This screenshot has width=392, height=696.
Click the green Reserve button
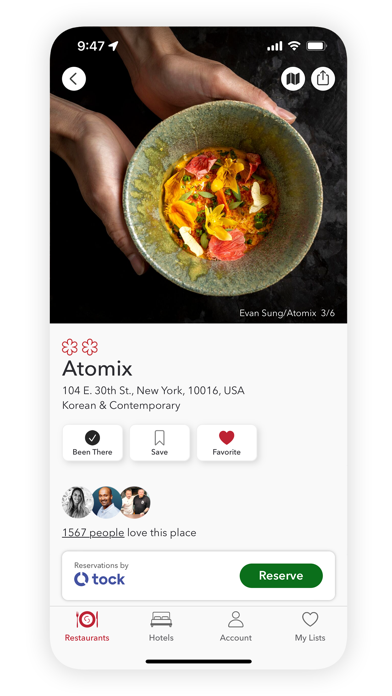pyautogui.click(x=281, y=576)
